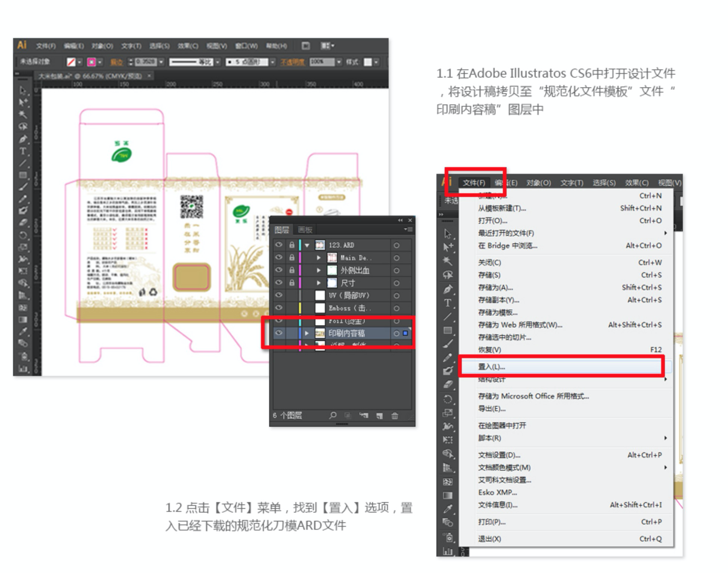Collapse the 123.ARD layer group
Viewport: 728px width, 573px height.
(307, 245)
